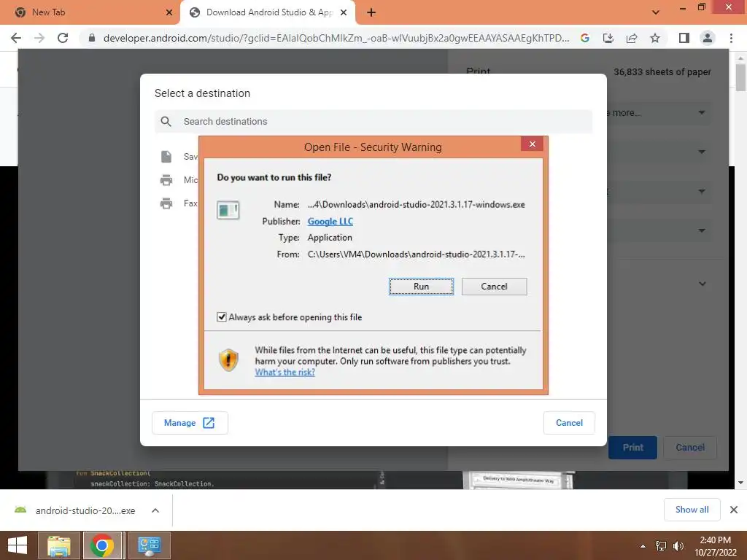Open the See more destination dropdown
747x560 pixels.
[x=701, y=113]
